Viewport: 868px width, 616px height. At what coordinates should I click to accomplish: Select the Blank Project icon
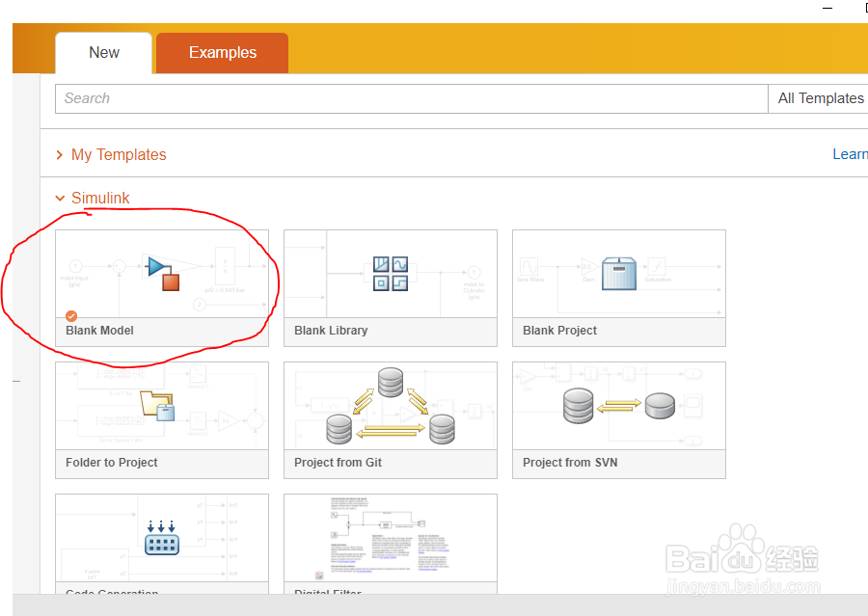(x=619, y=274)
